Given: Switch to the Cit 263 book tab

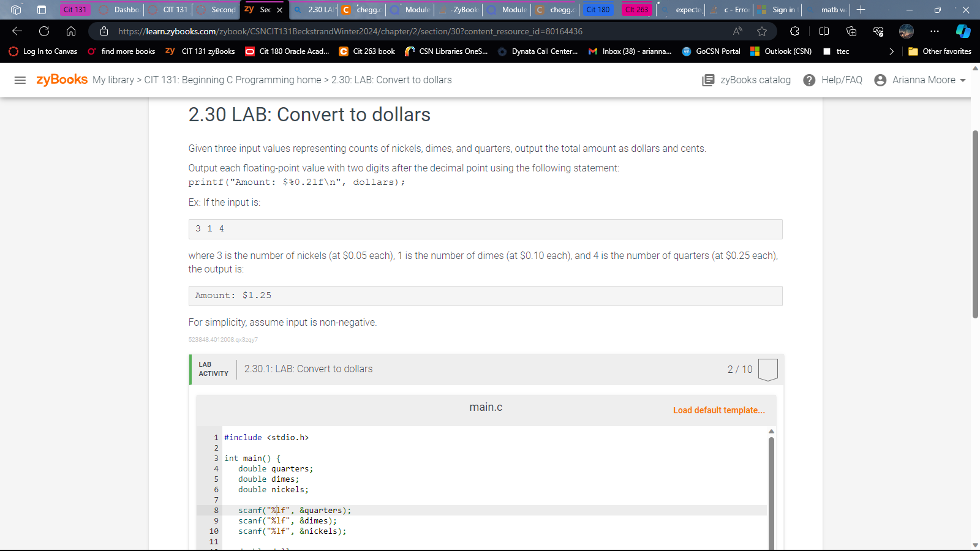Looking at the screenshot, I should (x=636, y=9).
